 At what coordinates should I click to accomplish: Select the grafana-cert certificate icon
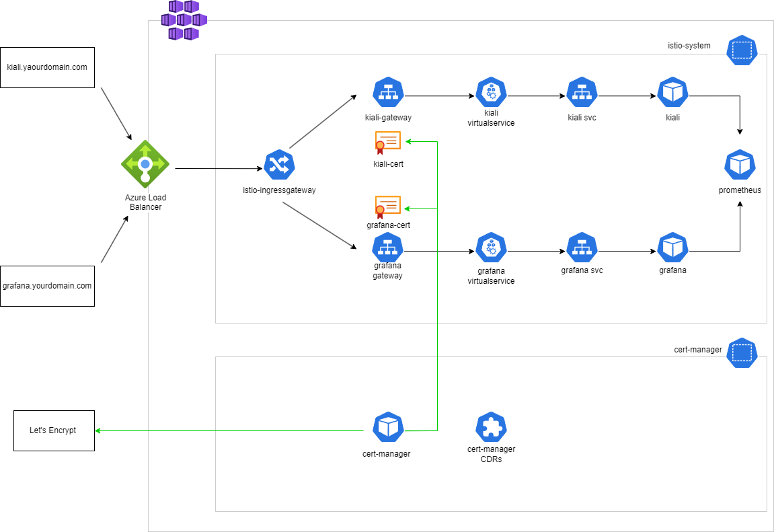coord(388,207)
